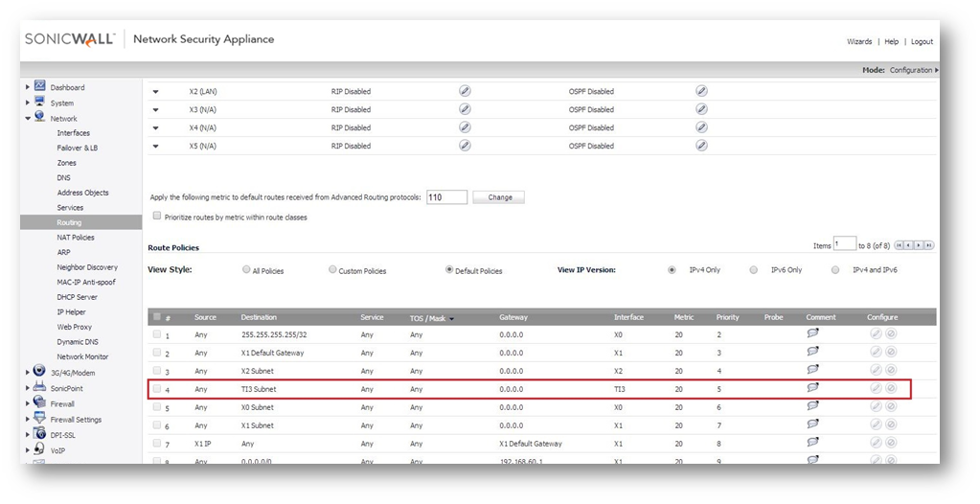Open the Wizards link
Viewport: 980px width, 504px height.
859,41
